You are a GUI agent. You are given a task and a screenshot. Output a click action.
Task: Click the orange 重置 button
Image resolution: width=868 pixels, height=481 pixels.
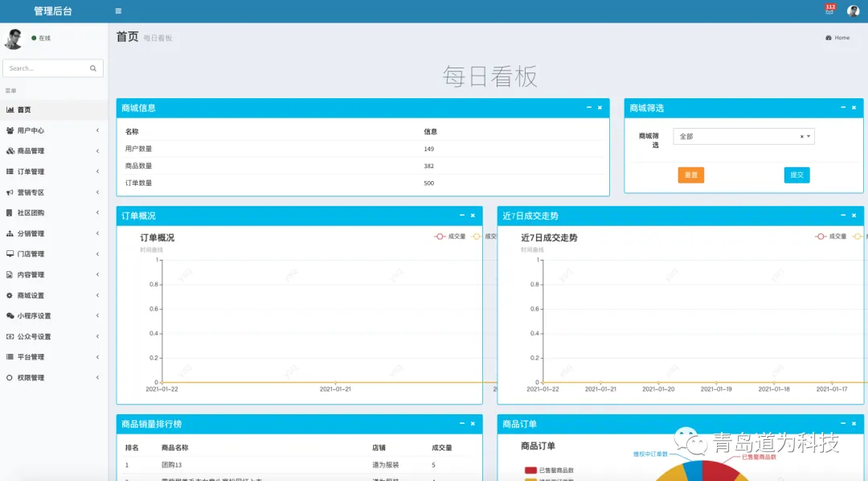coord(690,175)
